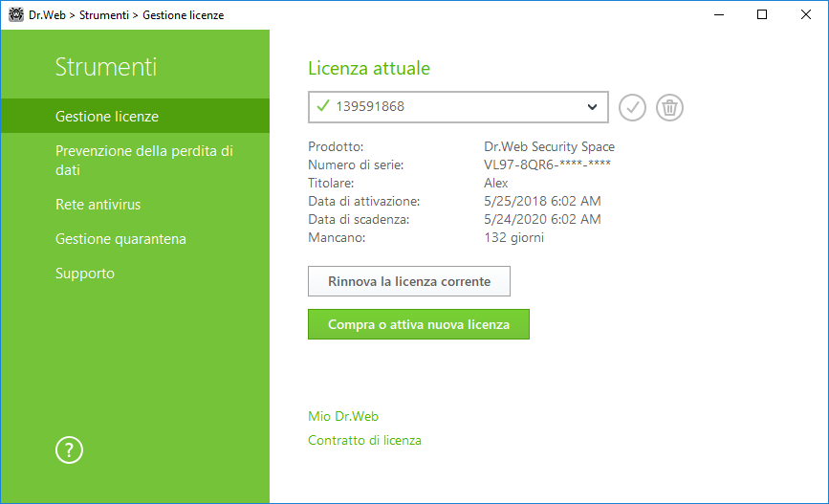This screenshot has width=829, height=504.
Task: Click Dr.Web in the title breadcrumb
Action: pyautogui.click(x=47, y=15)
